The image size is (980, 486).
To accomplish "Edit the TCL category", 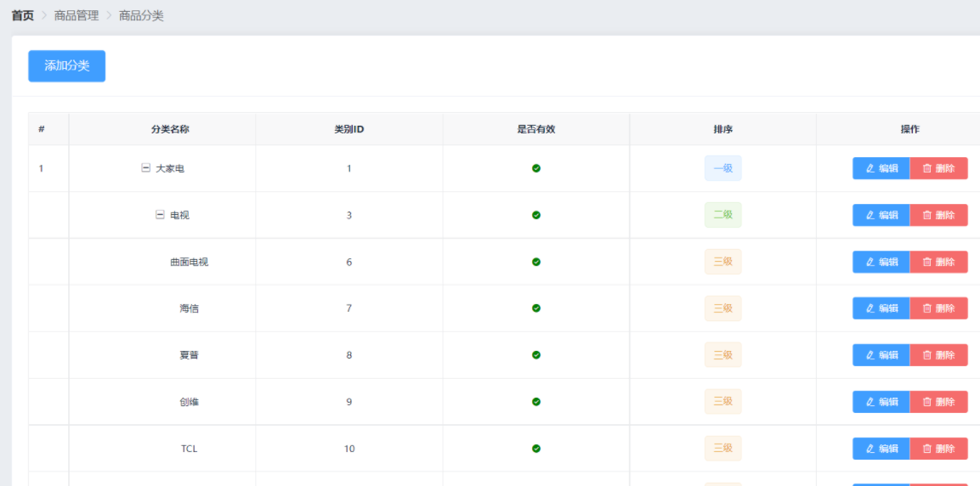I will pos(881,449).
